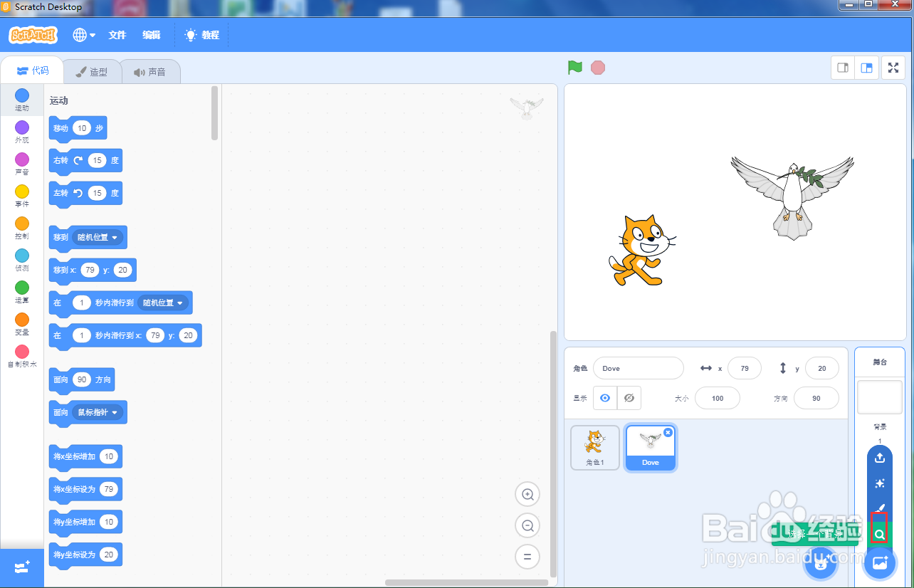Click the 15 value in 右转 block
Viewport: 914px width, 588px height.
click(x=98, y=161)
